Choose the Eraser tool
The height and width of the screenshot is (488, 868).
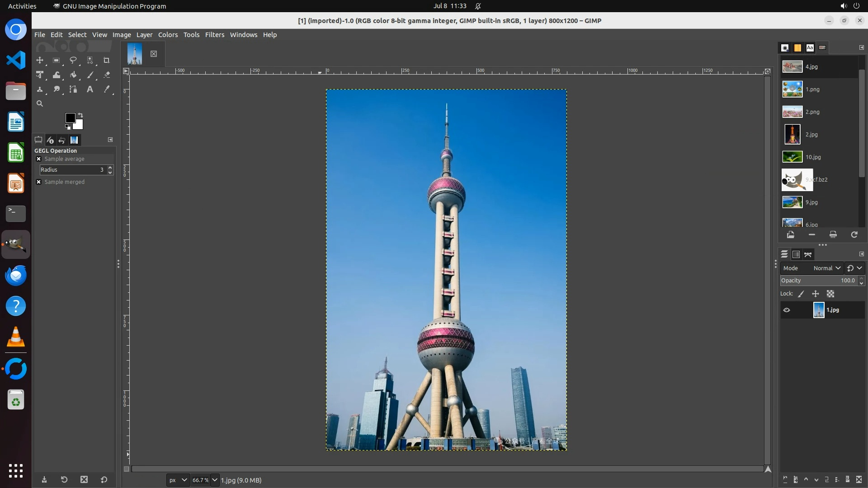click(x=107, y=75)
